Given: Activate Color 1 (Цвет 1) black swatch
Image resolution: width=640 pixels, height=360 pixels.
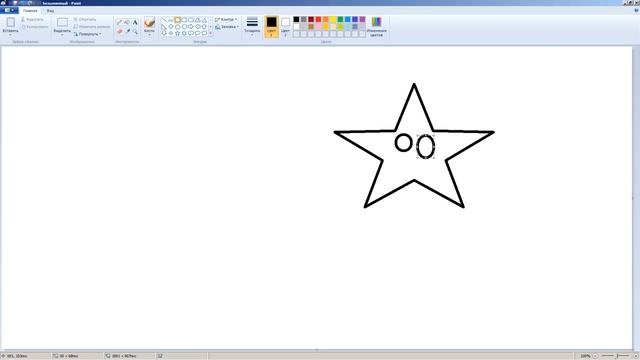Looking at the screenshot, I should click(271, 27).
